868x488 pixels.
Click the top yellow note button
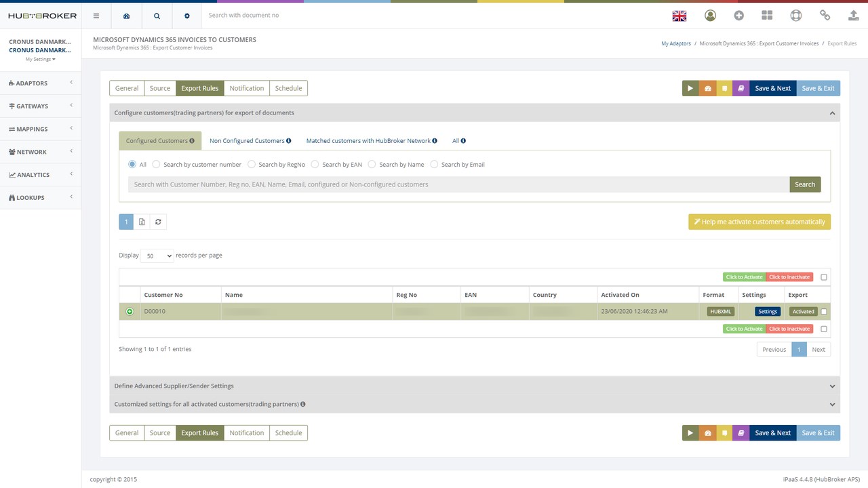click(x=724, y=88)
